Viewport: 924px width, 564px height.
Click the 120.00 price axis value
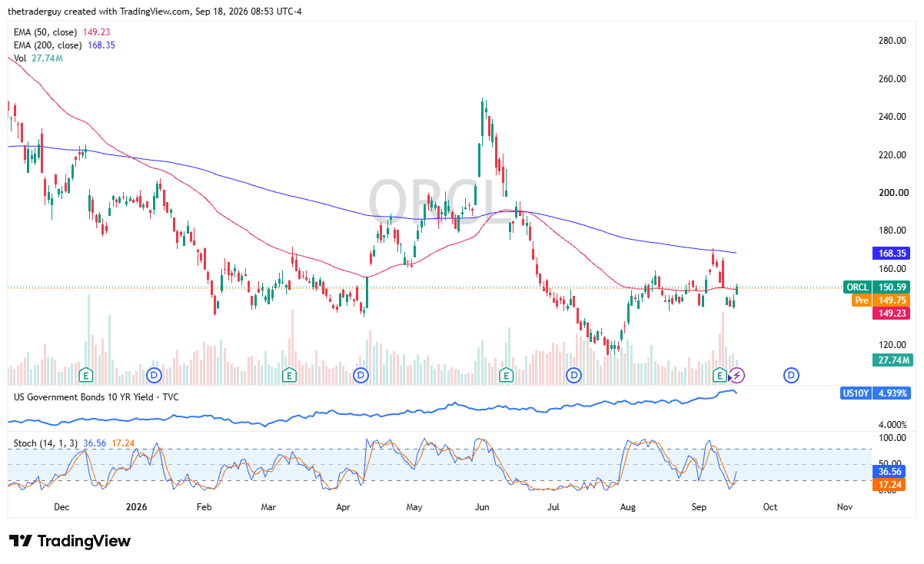(x=892, y=345)
